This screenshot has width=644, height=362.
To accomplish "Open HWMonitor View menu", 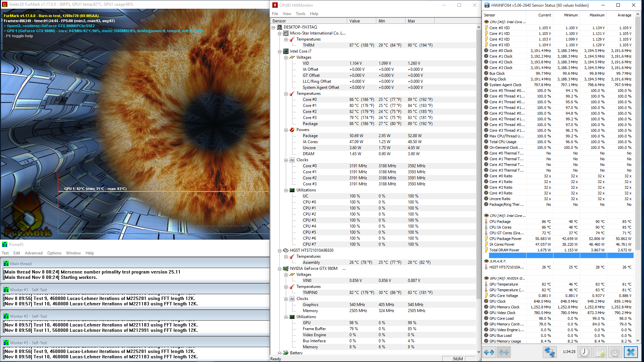I will 287,14.
